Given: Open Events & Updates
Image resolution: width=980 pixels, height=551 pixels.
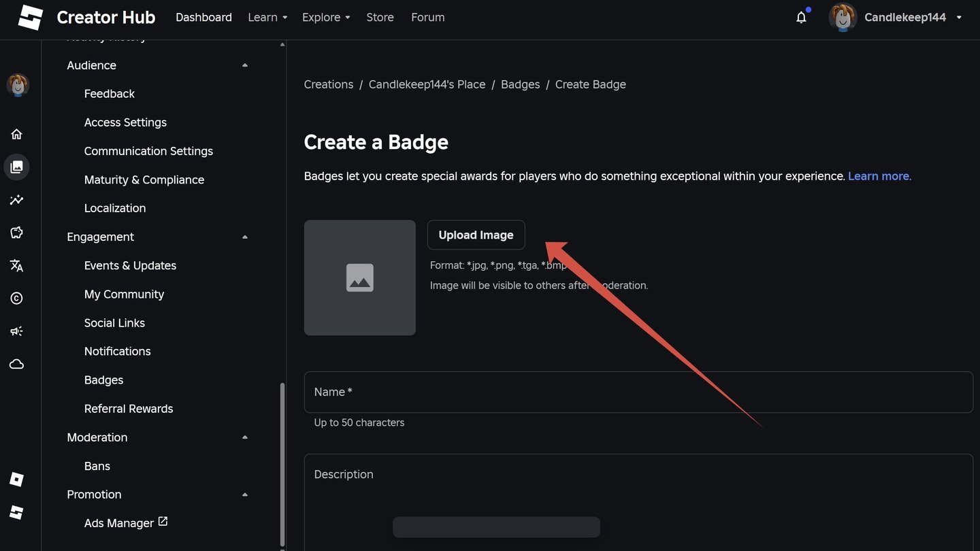Looking at the screenshot, I should (x=130, y=265).
